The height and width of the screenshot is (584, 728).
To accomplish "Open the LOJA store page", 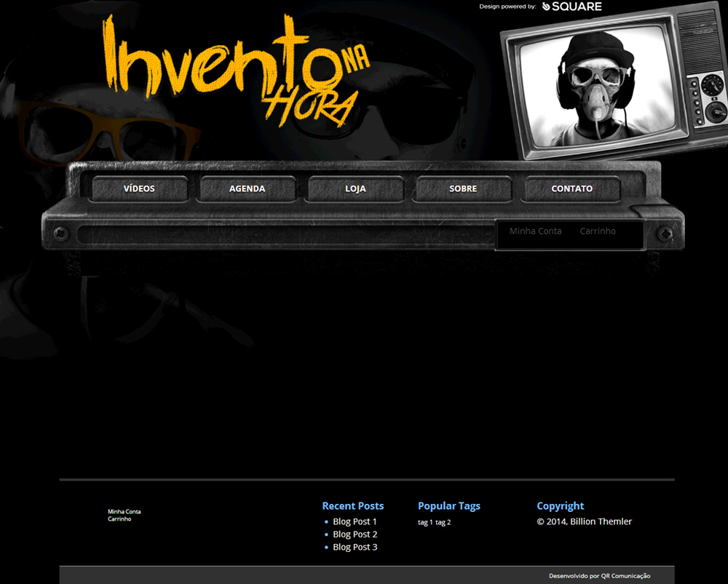I will click(x=355, y=189).
